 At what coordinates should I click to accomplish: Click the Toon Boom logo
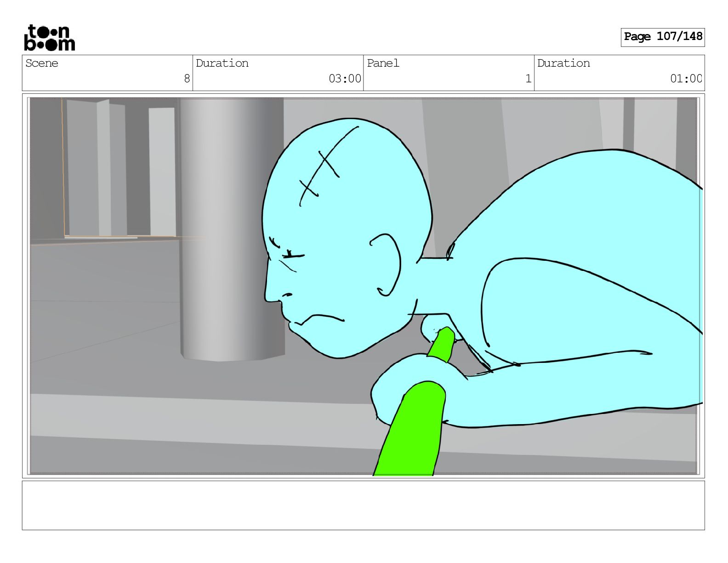click(49, 38)
